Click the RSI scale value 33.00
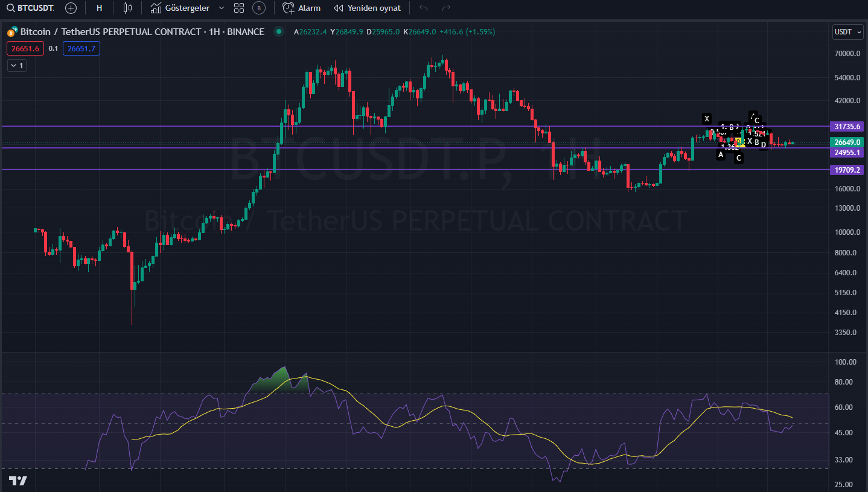The height and width of the screenshot is (492, 868). [x=845, y=460]
